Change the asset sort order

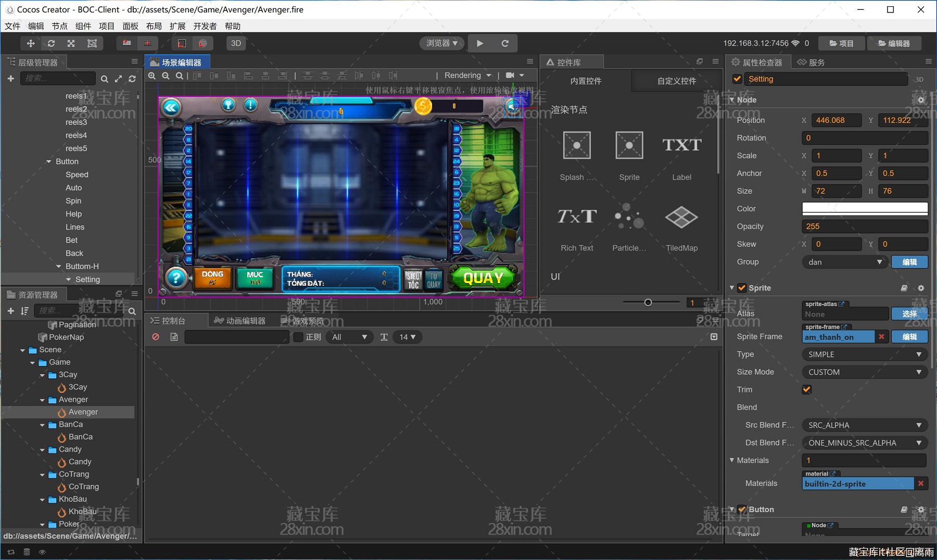(24, 311)
